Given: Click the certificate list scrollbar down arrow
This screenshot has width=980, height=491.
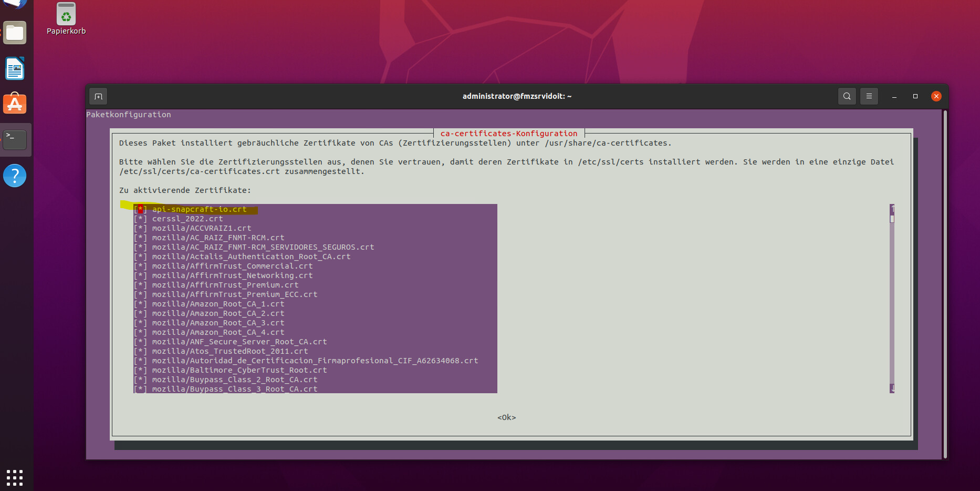Looking at the screenshot, I should click(x=892, y=388).
